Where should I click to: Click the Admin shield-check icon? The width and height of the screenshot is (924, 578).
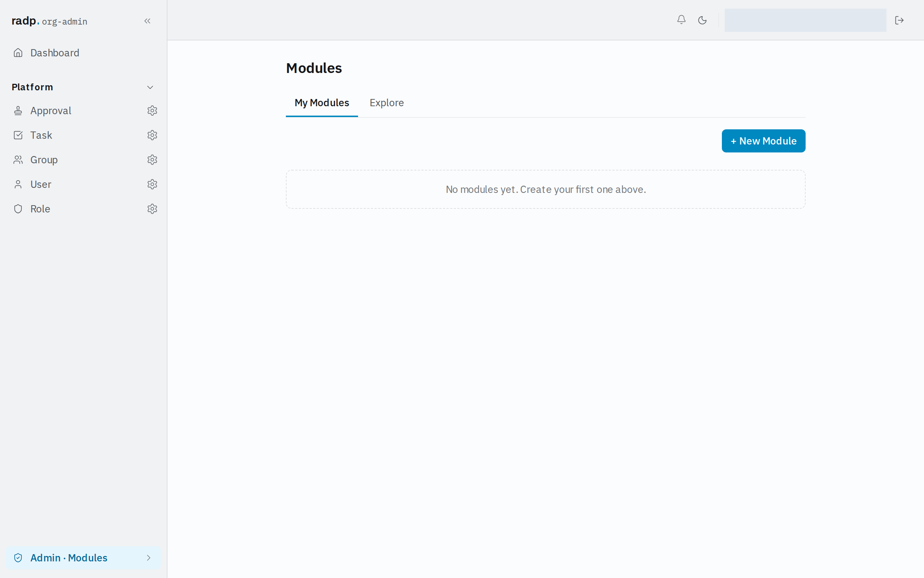point(18,558)
